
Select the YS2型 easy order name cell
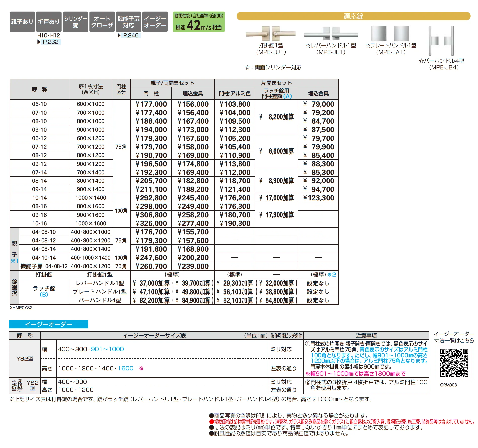25,358
